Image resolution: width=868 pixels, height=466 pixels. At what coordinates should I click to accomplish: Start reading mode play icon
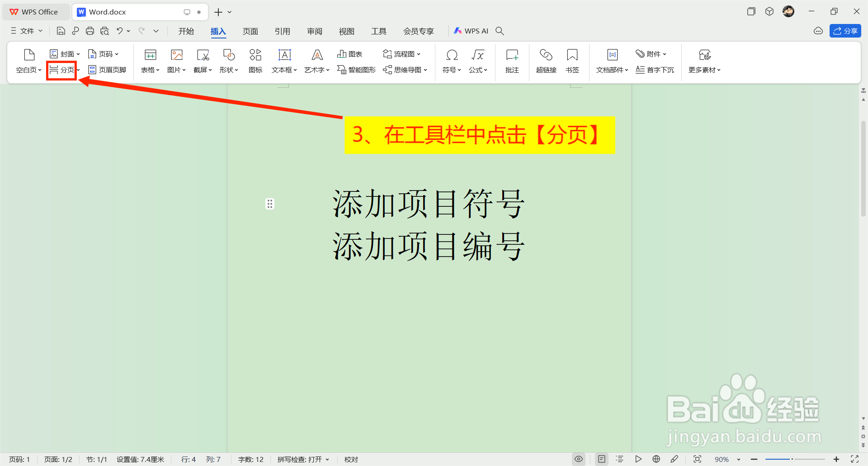click(x=638, y=459)
